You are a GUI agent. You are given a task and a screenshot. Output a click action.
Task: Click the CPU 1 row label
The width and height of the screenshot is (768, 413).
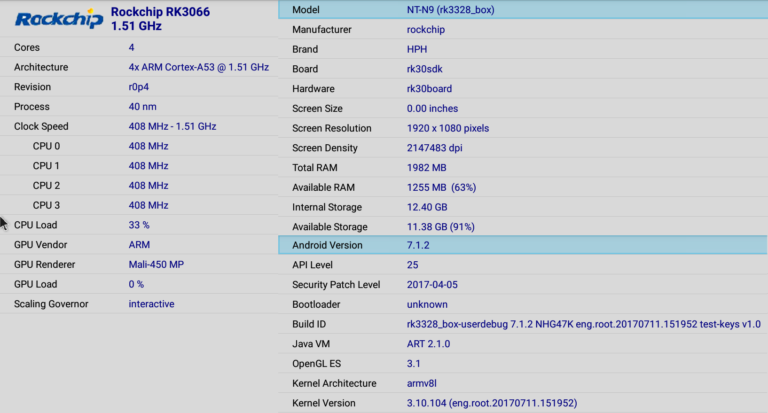(46, 166)
